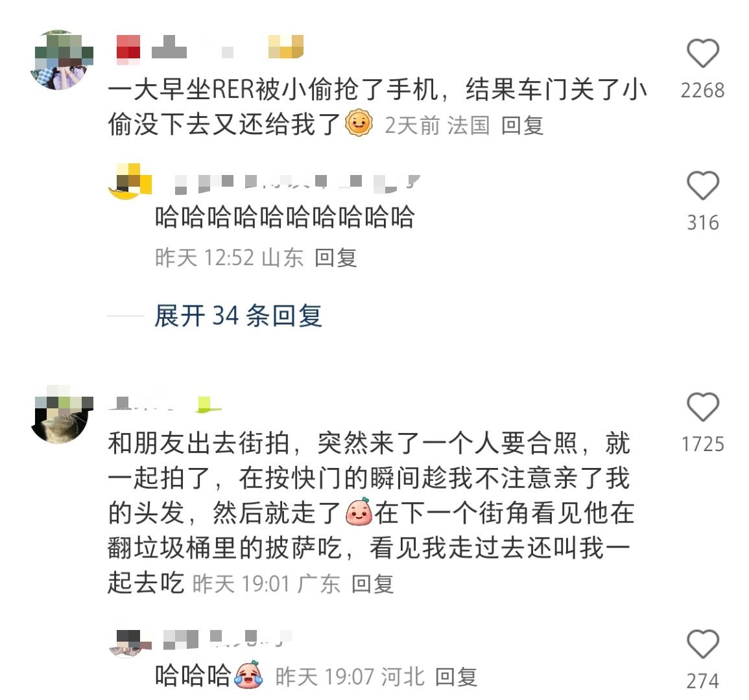
Task: Open the cat avatar of second commenter
Action: (x=62, y=414)
